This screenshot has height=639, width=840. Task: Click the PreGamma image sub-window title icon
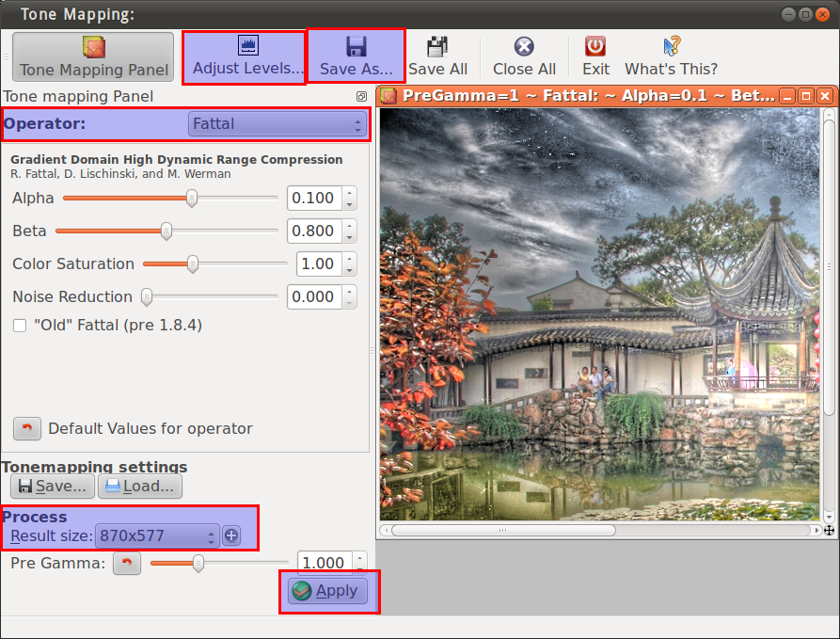pyautogui.click(x=388, y=96)
